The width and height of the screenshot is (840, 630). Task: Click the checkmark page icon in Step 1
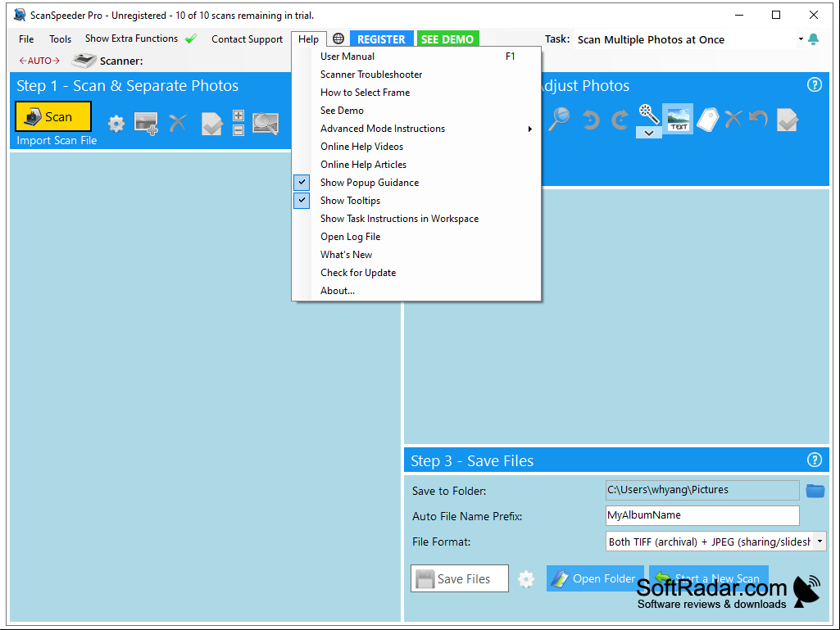211,123
